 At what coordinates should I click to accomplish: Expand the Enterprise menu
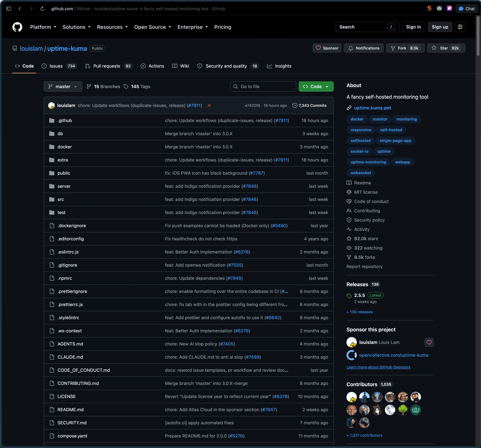point(193,27)
